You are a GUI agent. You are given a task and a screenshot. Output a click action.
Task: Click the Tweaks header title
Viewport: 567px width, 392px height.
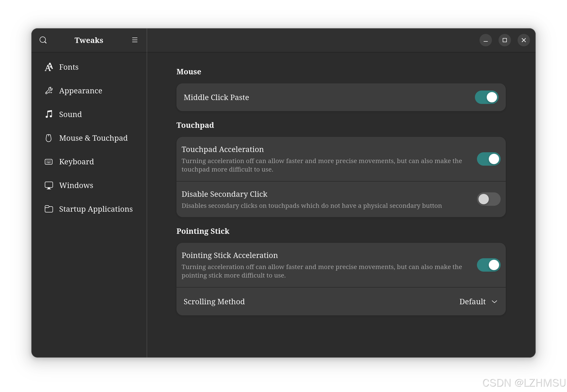click(x=89, y=40)
